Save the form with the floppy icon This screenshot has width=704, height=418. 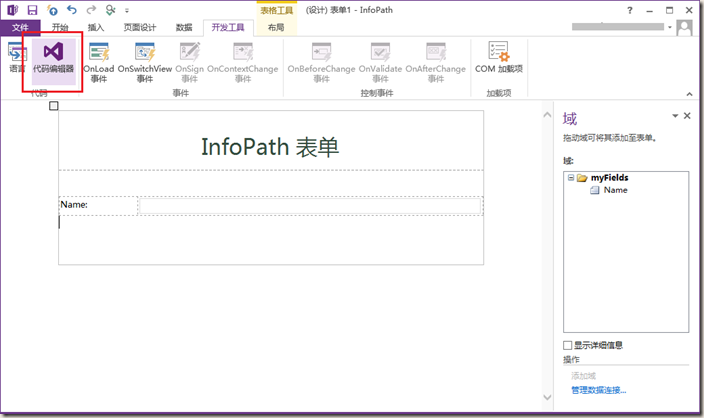click(x=32, y=10)
